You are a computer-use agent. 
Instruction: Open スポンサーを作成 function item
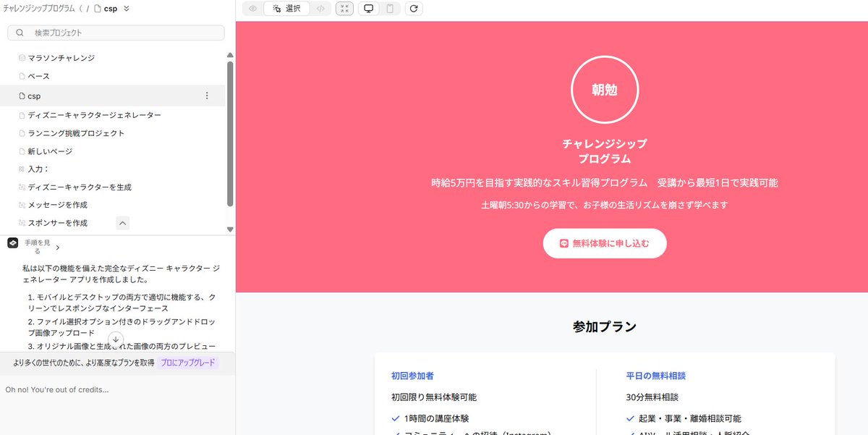57,223
